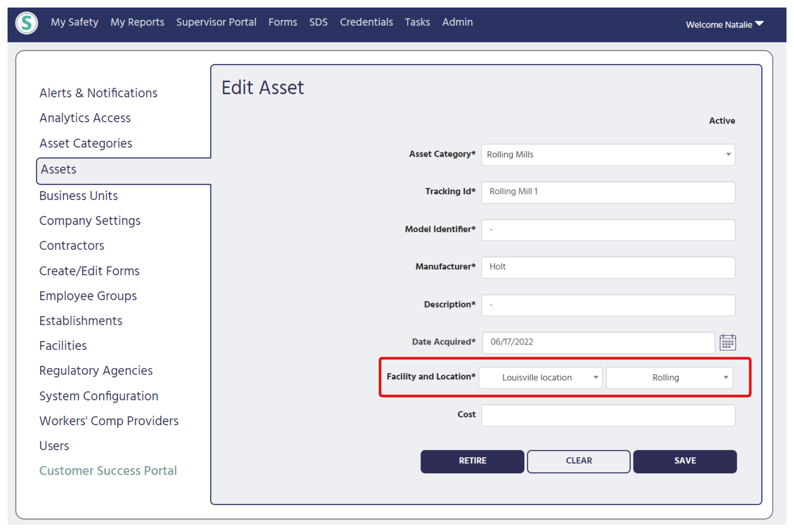
Task: Open System Configuration in sidebar
Action: 99,396
